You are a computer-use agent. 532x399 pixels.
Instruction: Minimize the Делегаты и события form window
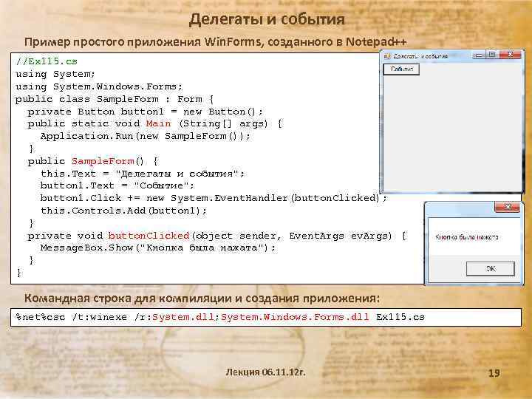479,55
